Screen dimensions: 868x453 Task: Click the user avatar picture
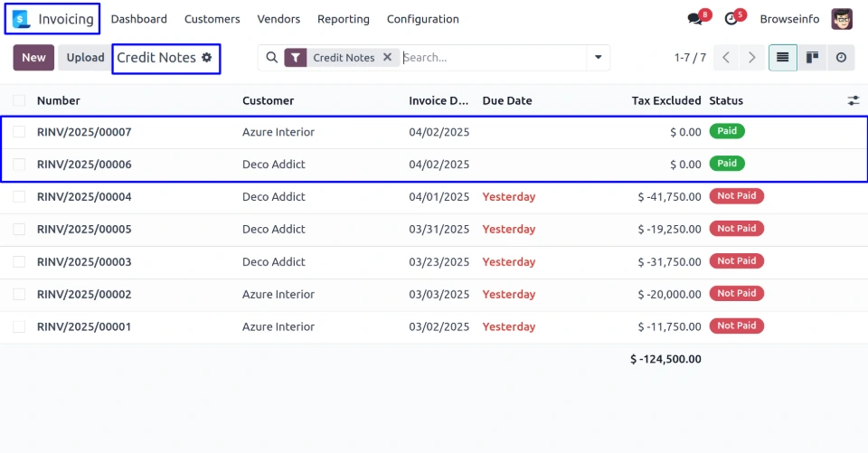pyautogui.click(x=842, y=19)
